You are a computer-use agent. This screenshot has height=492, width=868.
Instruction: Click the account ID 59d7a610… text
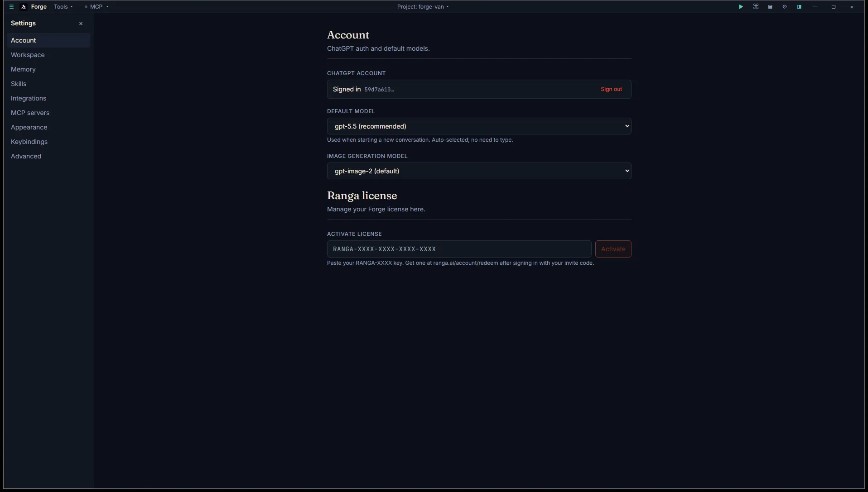(x=379, y=90)
